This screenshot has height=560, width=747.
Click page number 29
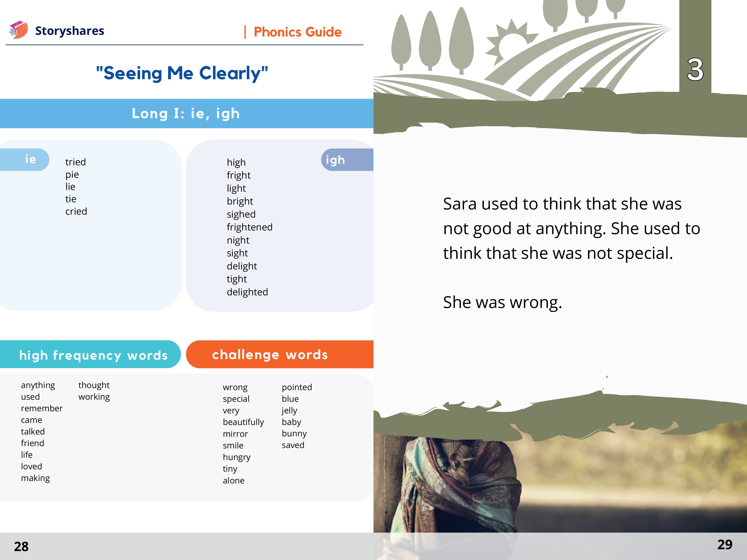[725, 544]
